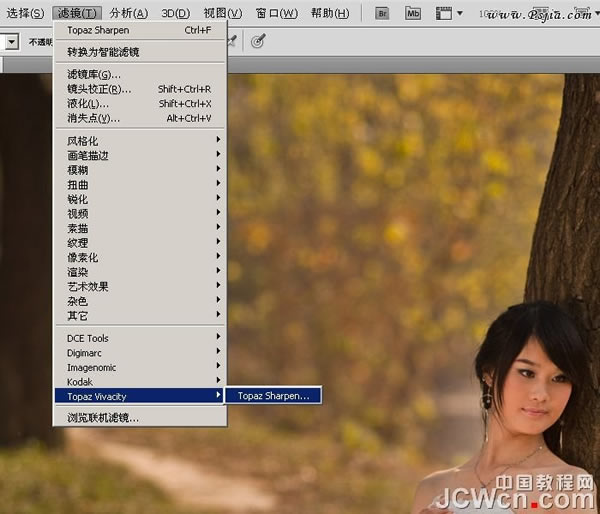The height and width of the screenshot is (514, 600).
Task: Expand the 纹理 submenu
Action: pyautogui.click(x=139, y=242)
